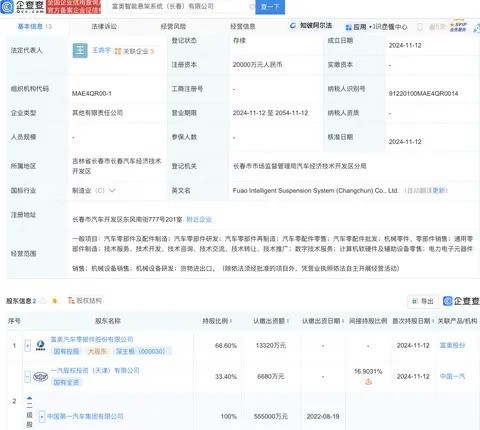Click the 33.40% shareholding value
The image size is (480, 430).
click(x=226, y=376)
